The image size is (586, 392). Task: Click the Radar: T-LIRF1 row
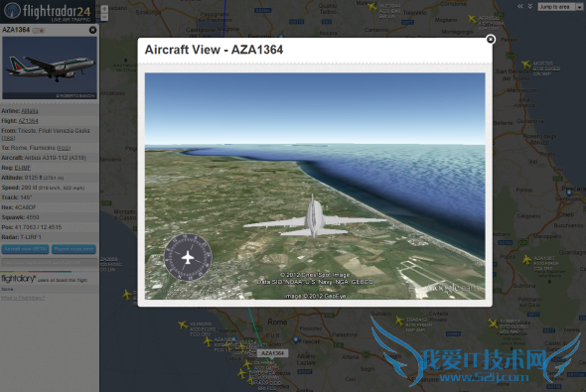click(50, 237)
